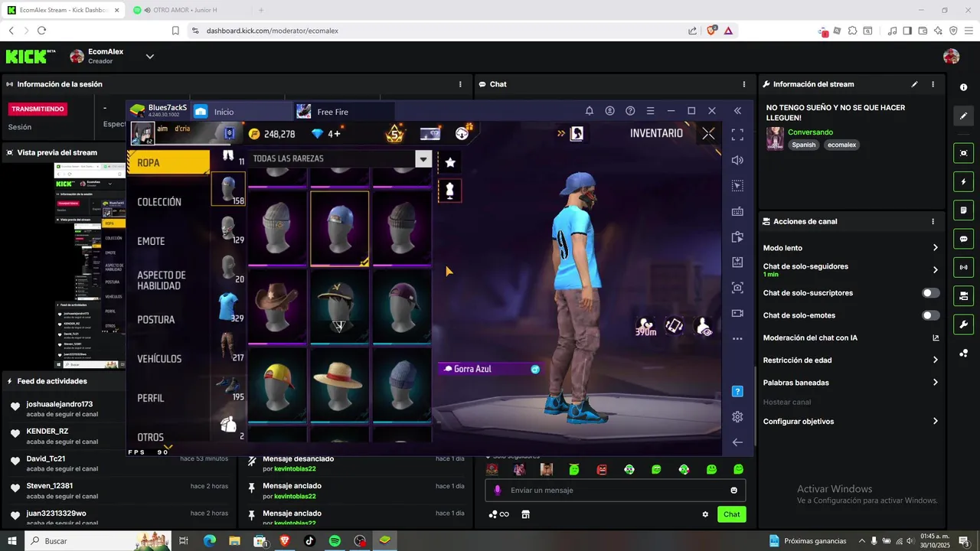Viewport: 980px width, 551px height.
Task: Open Chat panel three-dot menu
Action: (x=744, y=84)
